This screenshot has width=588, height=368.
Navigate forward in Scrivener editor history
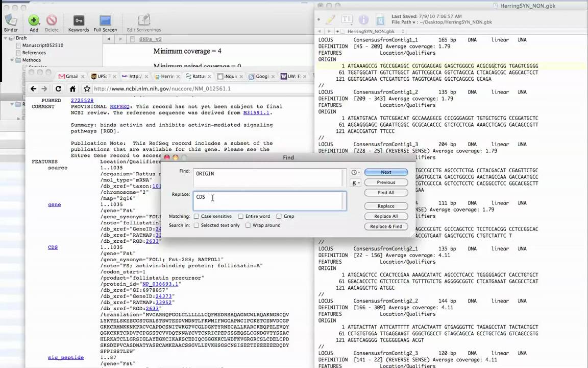click(120, 39)
